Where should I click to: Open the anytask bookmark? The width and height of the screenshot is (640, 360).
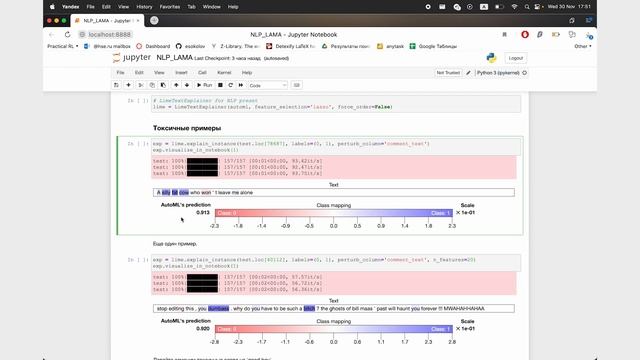[390, 46]
